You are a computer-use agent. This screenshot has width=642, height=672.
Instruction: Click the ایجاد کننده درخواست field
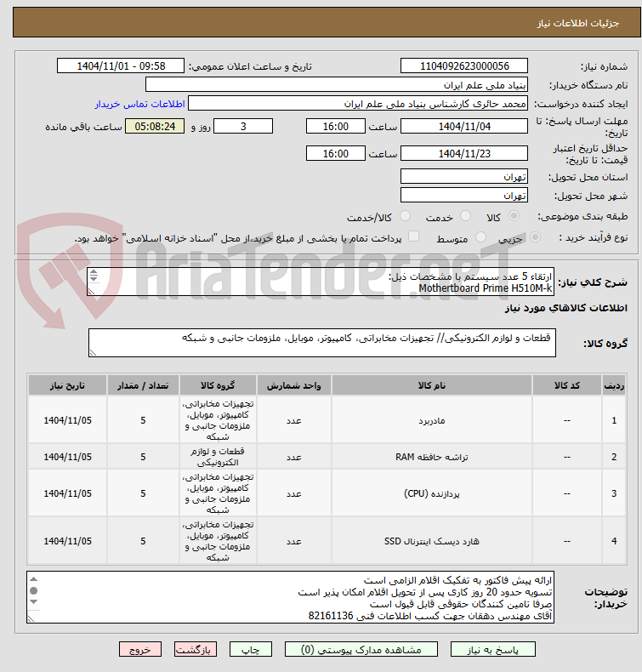(x=358, y=104)
